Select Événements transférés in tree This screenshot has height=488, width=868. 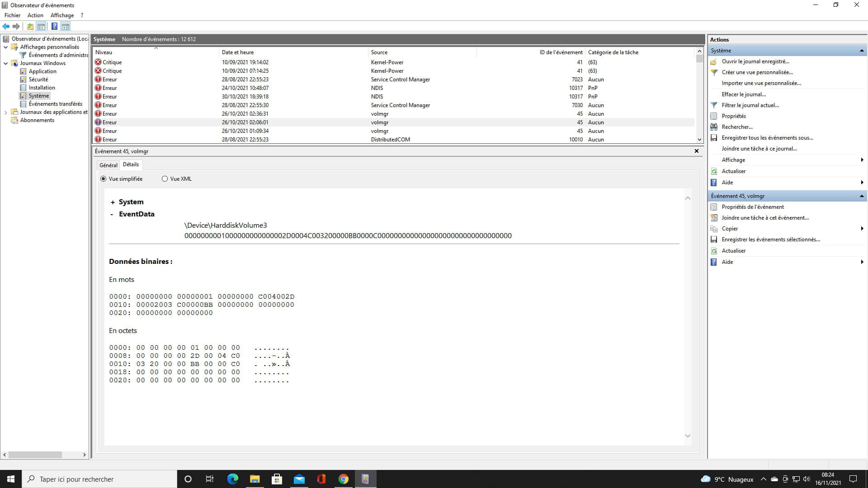coord(56,104)
